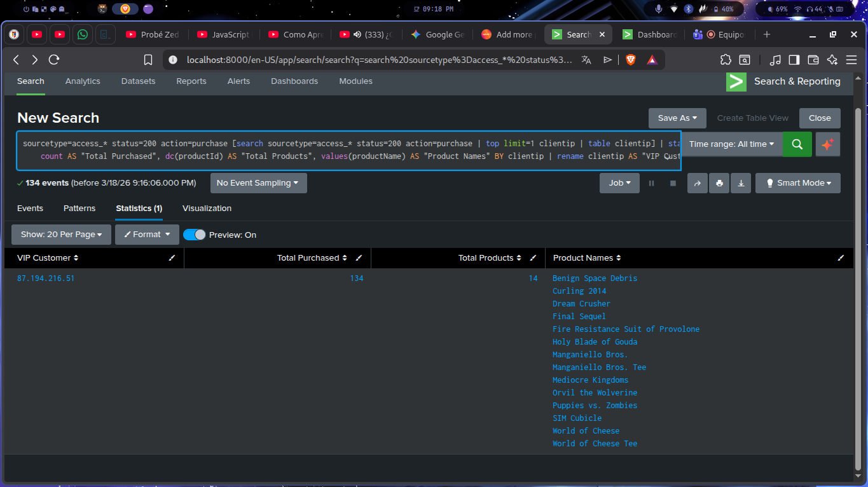The height and width of the screenshot is (487, 868).
Task: Open the Show: 20 Per Page dropdown
Action: click(x=61, y=235)
